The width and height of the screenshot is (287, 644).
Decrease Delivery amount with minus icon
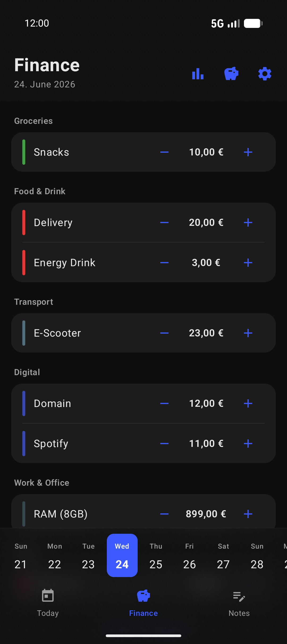coord(164,222)
